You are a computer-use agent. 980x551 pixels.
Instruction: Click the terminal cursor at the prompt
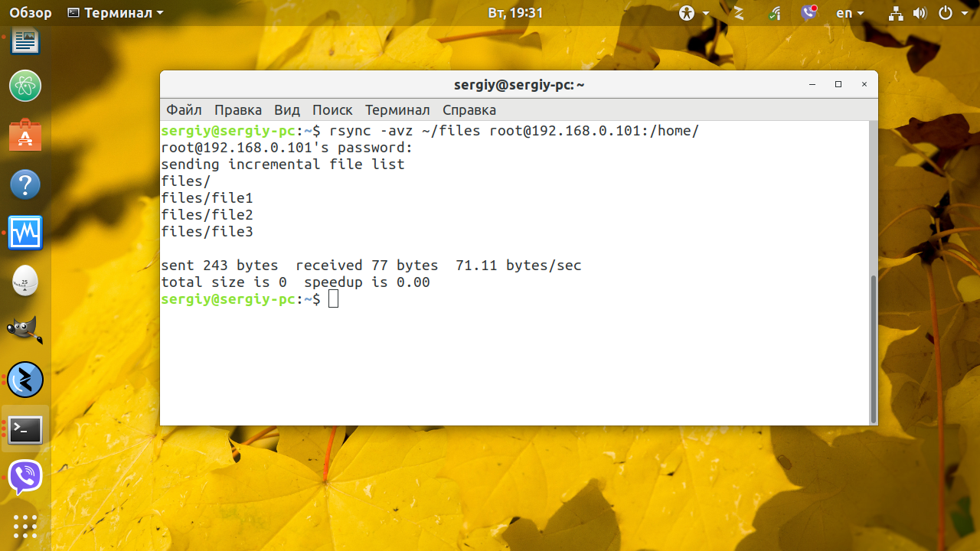(333, 299)
